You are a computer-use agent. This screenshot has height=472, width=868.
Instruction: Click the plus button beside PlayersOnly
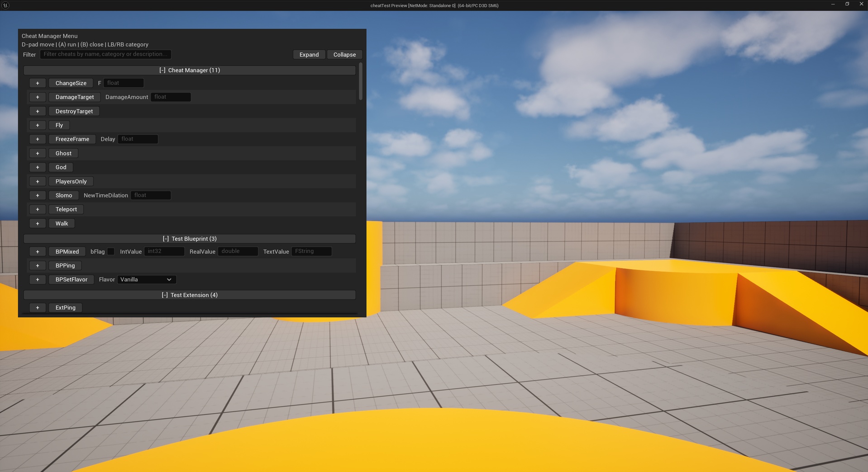tap(38, 181)
